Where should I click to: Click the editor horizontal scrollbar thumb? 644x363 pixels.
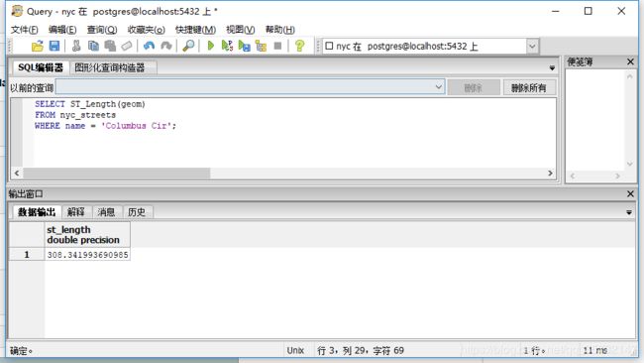click(x=117, y=174)
